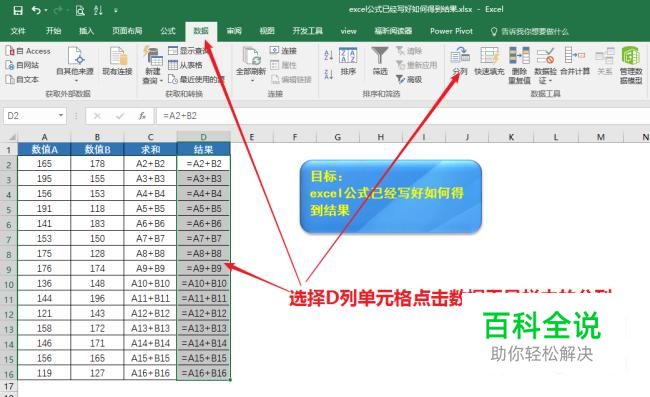Select column D header

204,137
